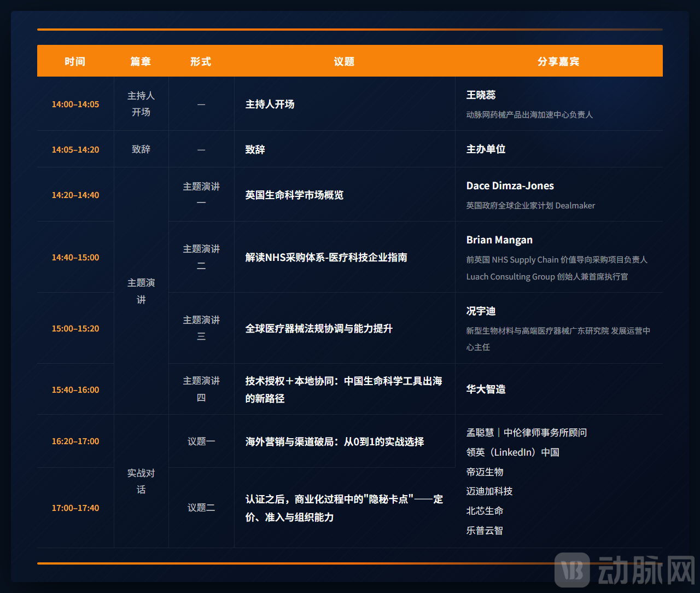
Task: Select the topic 主持人开场 in bold
Action: (x=270, y=104)
